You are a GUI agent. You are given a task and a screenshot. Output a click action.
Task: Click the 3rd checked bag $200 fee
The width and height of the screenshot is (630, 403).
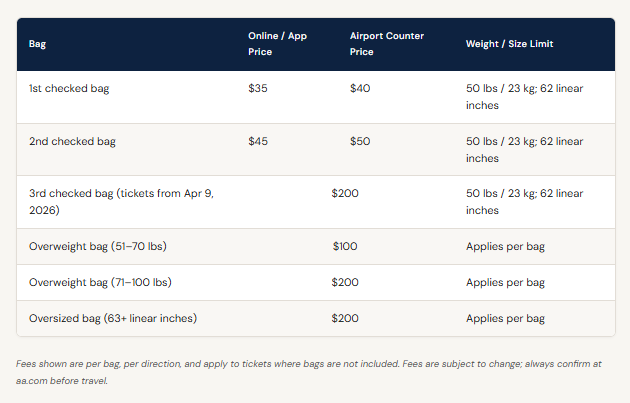tap(345, 193)
